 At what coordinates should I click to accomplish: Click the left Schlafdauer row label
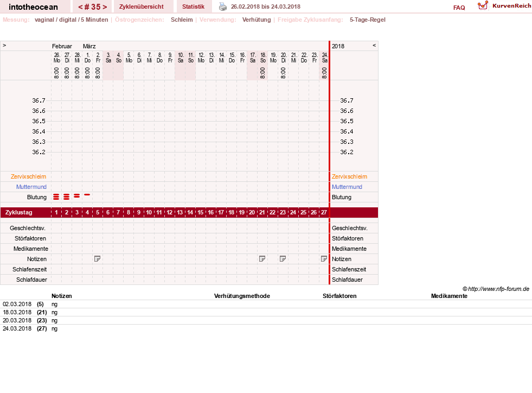[x=31, y=280]
